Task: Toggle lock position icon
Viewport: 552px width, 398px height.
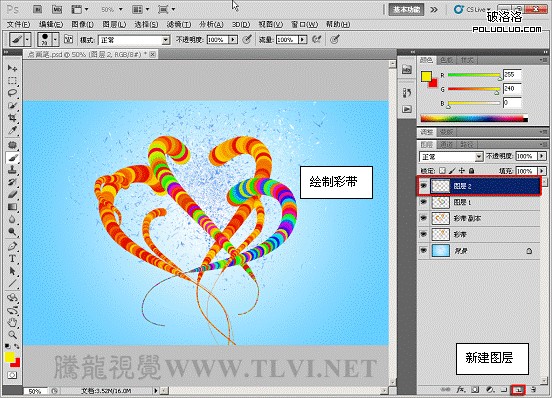Action: 462,171
